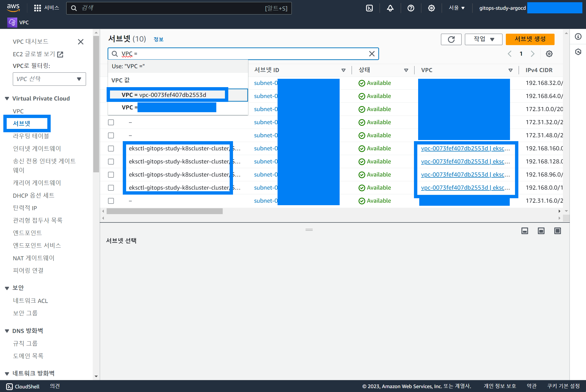Click the 서브넷 생성 button
Viewport: 586px width, 392px height.
coord(530,39)
